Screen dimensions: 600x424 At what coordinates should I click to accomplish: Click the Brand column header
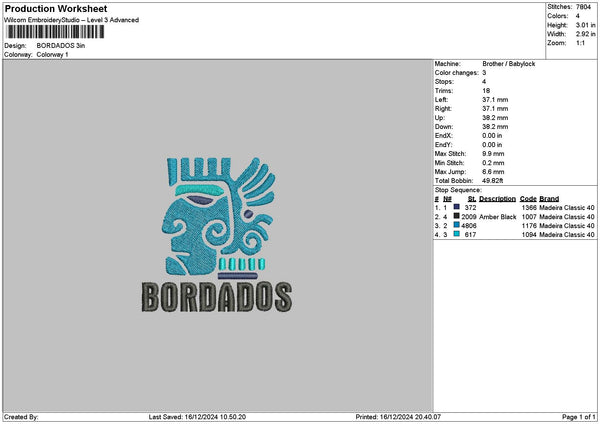(549, 199)
